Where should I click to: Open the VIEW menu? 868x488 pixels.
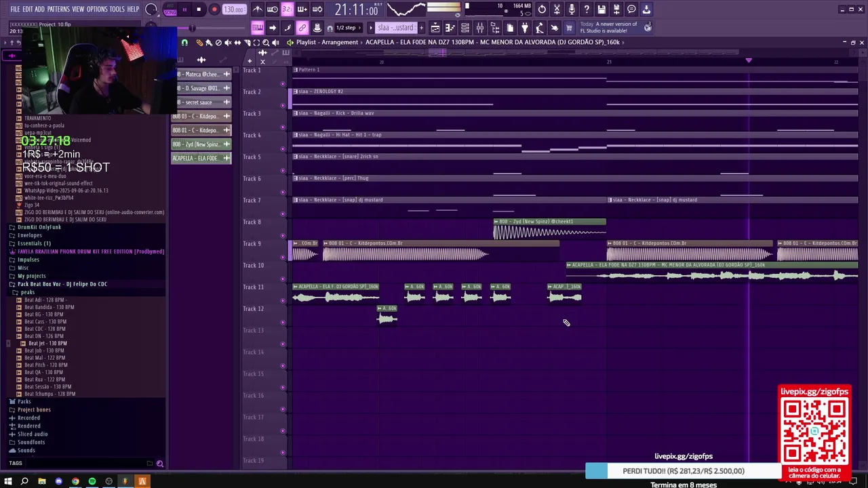pyautogui.click(x=78, y=9)
